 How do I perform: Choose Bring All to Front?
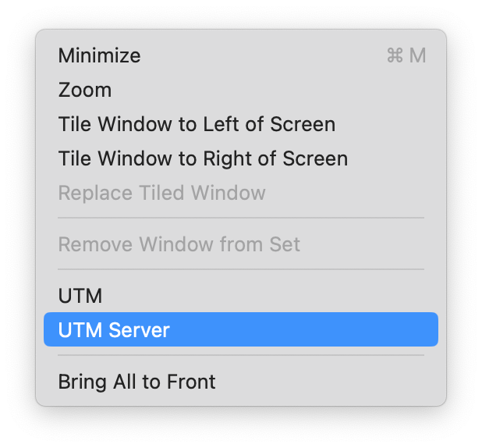tap(136, 382)
